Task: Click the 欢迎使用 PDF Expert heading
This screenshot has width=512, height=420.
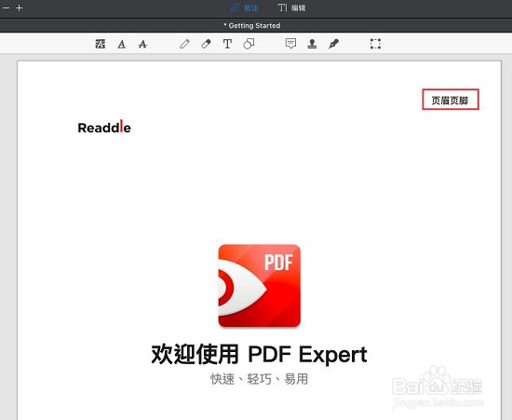Action: [x=260, y=354]
